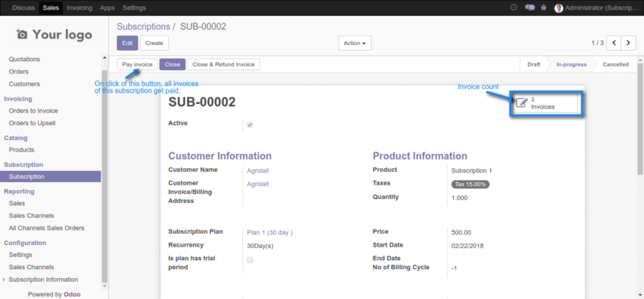Screen dimensions: 644x299
Task: Open the Agrolait Customer Name link
Action: (258, 171)
